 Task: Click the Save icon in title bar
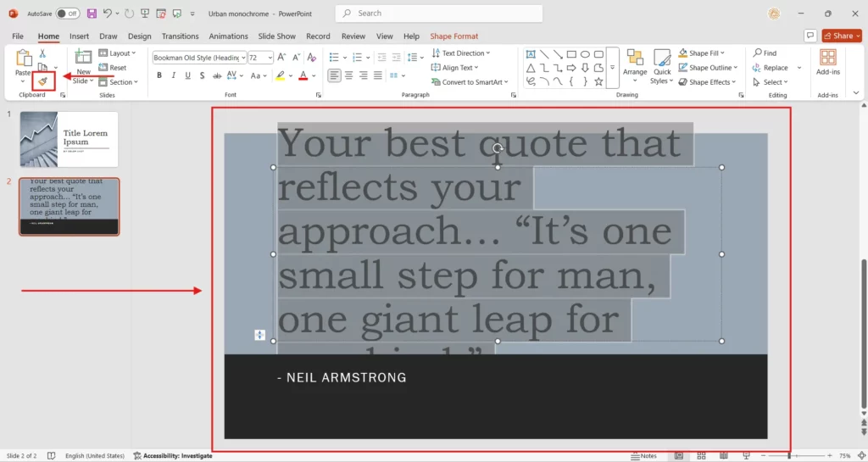(92, 14)
